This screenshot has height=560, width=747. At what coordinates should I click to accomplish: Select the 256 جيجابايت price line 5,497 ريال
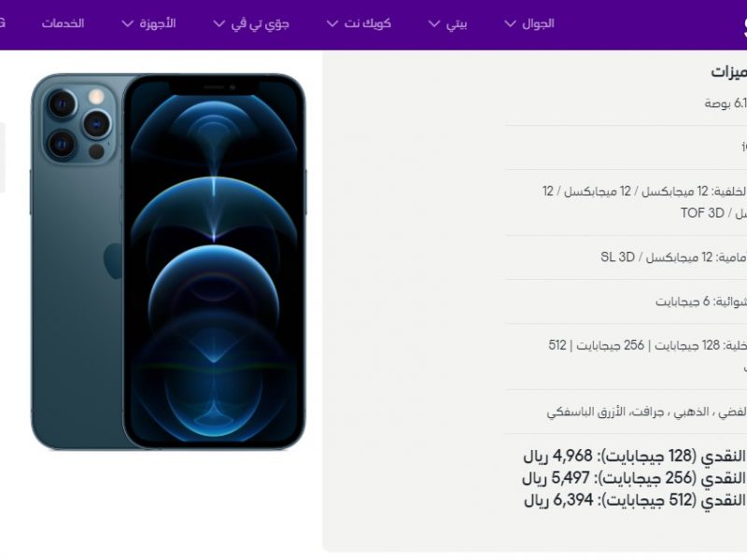click(x=634, y=478)
